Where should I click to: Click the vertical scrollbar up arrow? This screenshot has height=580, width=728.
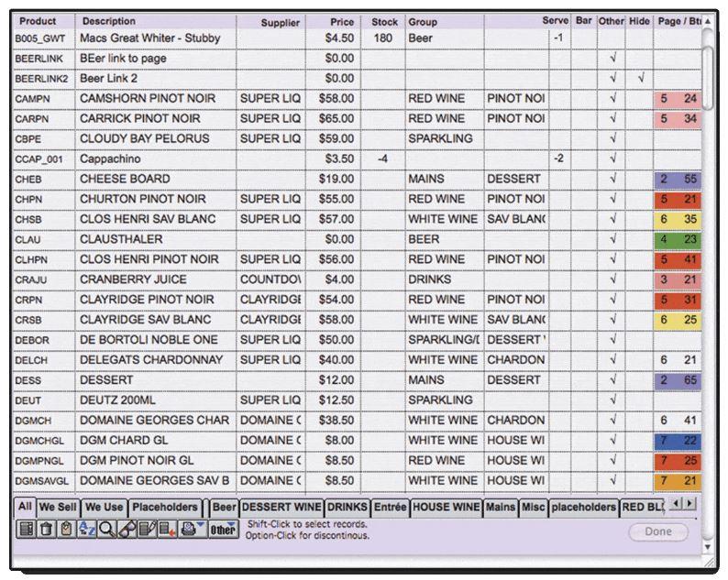(708, 21)
